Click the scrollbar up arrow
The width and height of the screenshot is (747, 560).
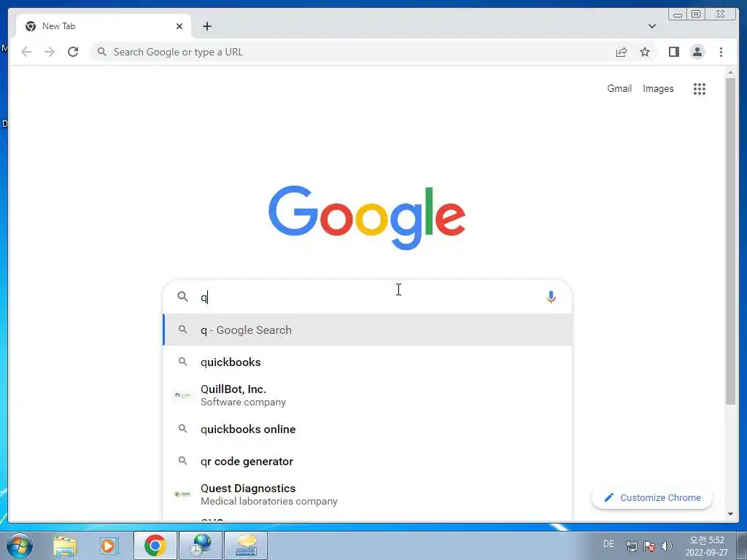[x=730, y=72]
